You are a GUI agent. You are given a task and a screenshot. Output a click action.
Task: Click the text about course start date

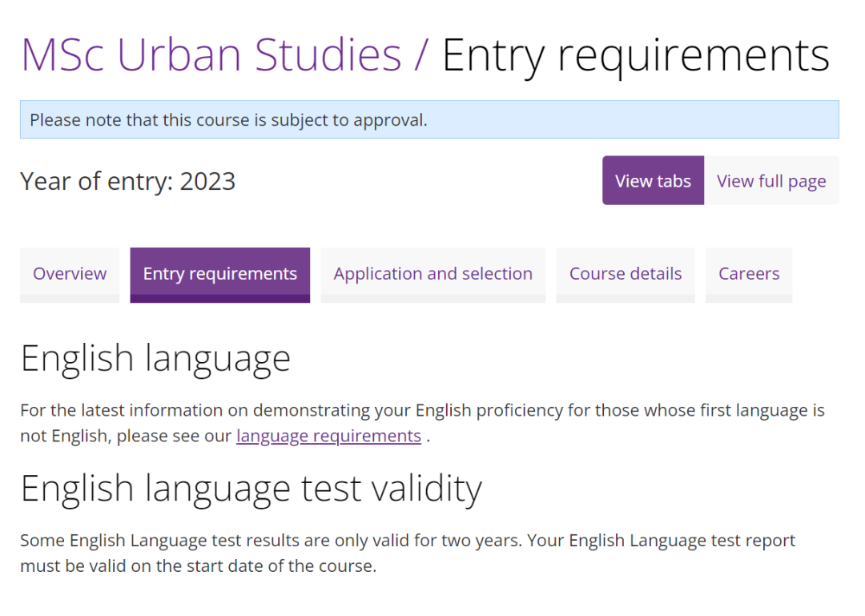198,566
